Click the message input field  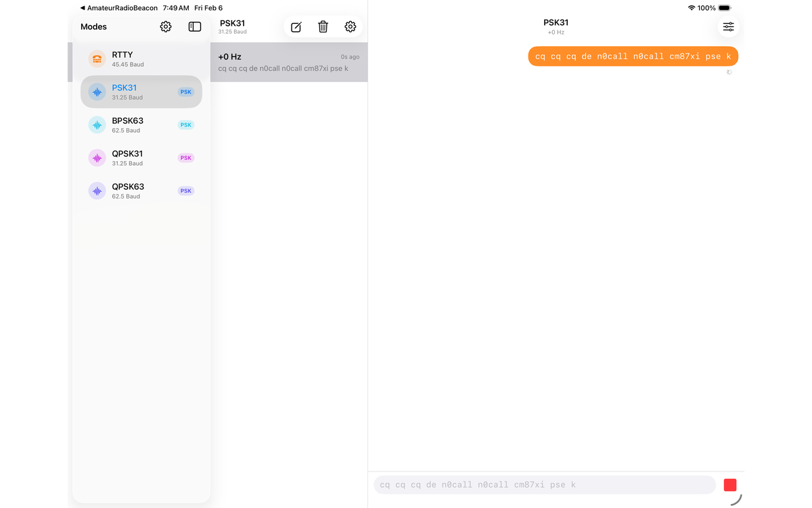[544, 485]
